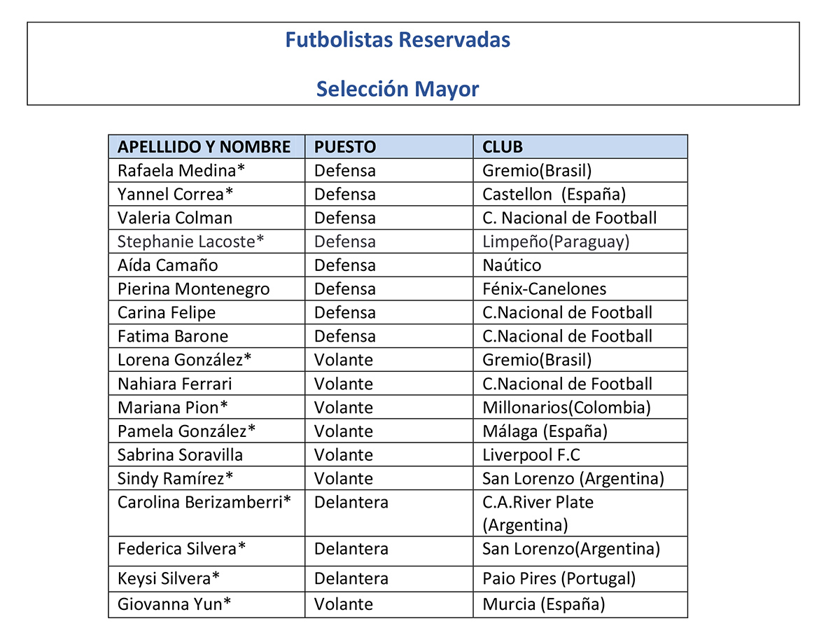Click the Selección Mayor subtitle
Viewport: 840px width, 640px height.
tap(398, 89)
